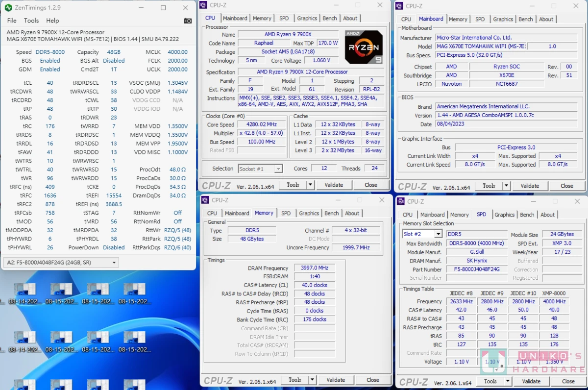The height and width of the screenshot is (390, 588).
Task: Open the About tab in the CPU-tab window
Action: [x=350, y=18]
